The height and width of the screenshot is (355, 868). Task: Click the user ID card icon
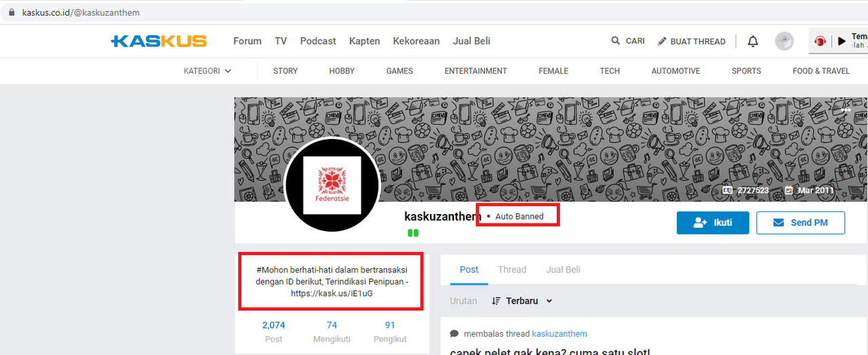point(728,190)
